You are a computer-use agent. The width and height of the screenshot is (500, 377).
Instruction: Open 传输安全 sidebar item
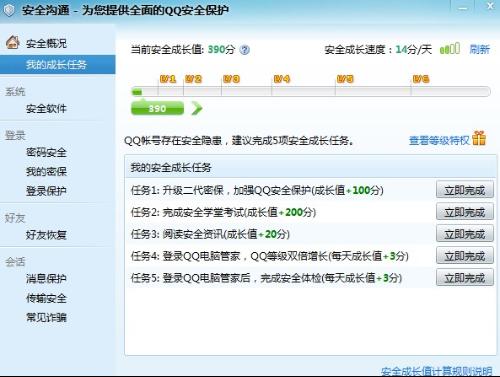(x=46, y=298)
